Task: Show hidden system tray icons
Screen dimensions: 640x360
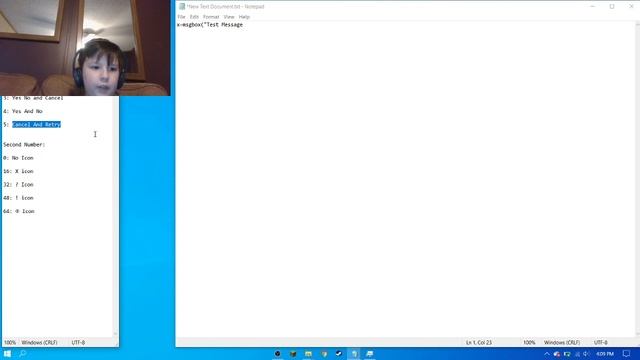Action: pos(547,354)
